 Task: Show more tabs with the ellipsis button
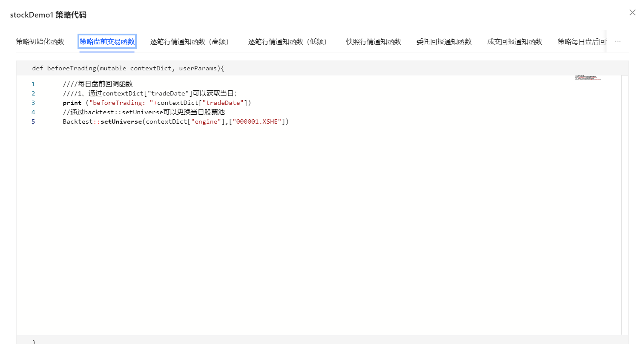pos(618,41)
